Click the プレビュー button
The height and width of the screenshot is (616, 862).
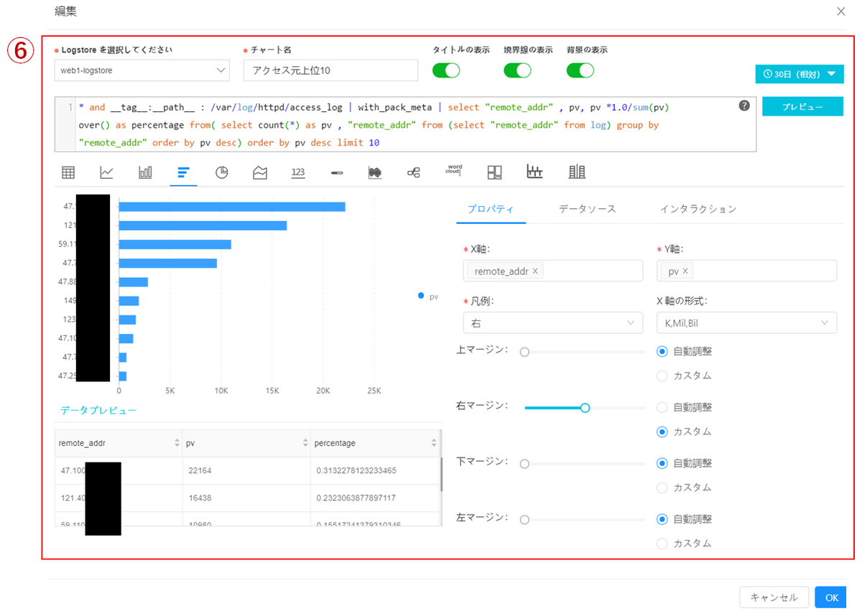[802, 106]
